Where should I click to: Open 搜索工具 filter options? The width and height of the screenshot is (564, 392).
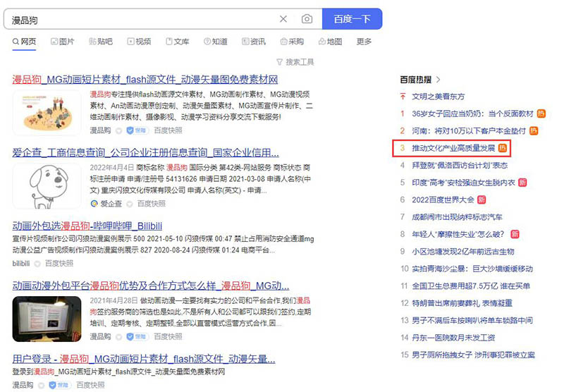[x=295, y=62]
